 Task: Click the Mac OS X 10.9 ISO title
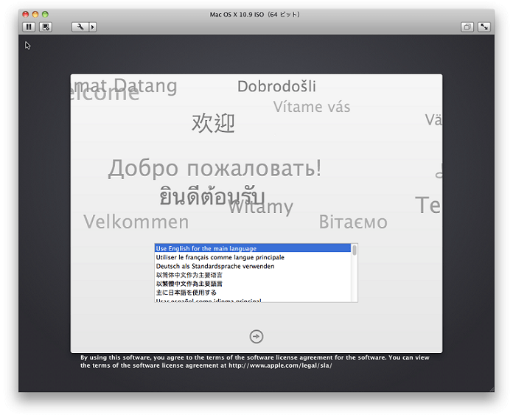256,14
